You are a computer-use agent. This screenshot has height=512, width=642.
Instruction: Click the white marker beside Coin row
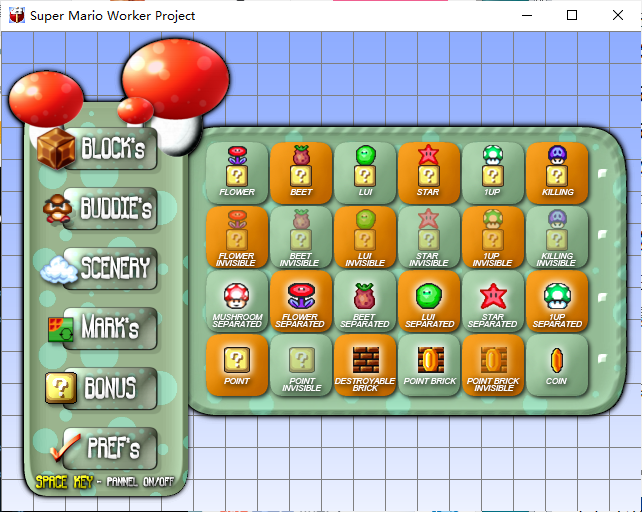(x=602, y=358)
